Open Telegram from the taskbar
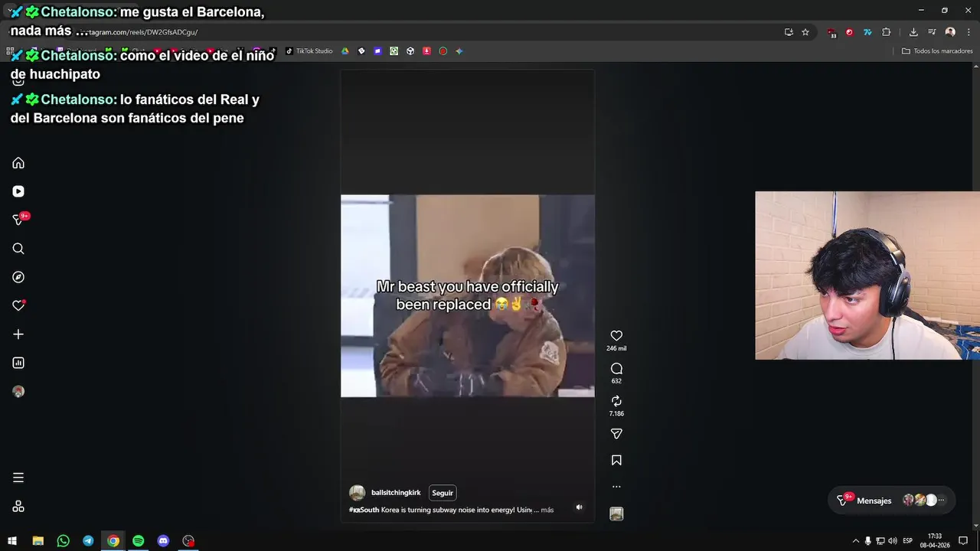980x551 pixels. point(88,541)
